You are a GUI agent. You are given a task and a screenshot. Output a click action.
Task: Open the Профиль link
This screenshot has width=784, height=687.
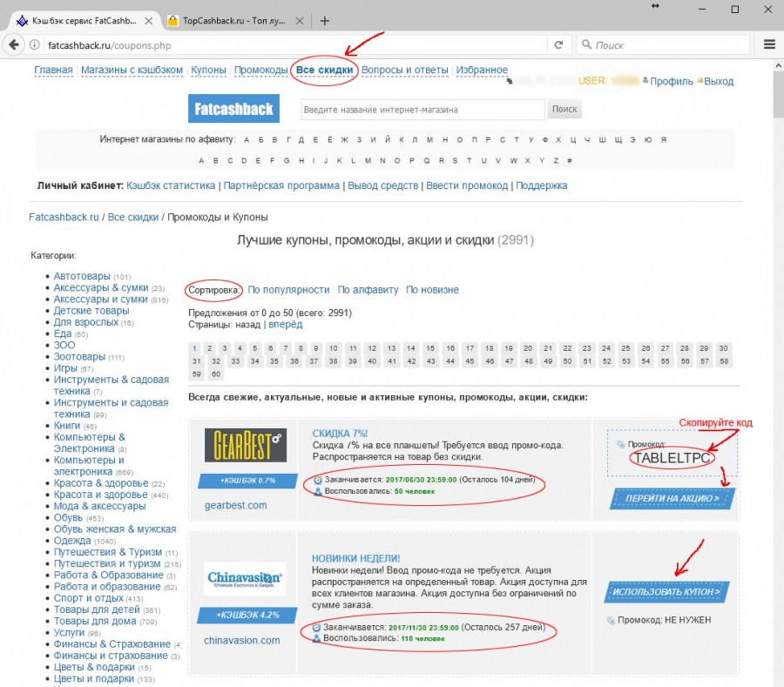point(671,82)
